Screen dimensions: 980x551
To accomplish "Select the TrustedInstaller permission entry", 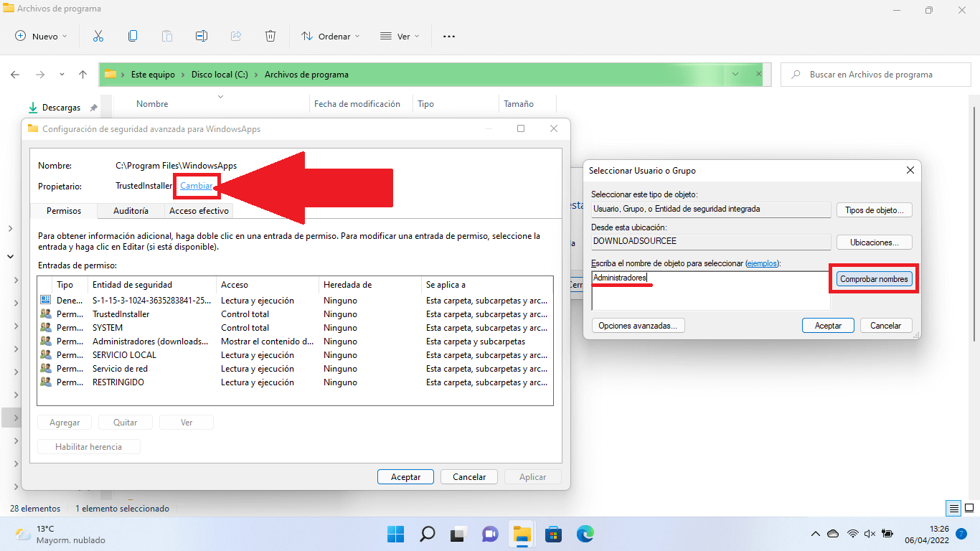I will coord(296,314).
